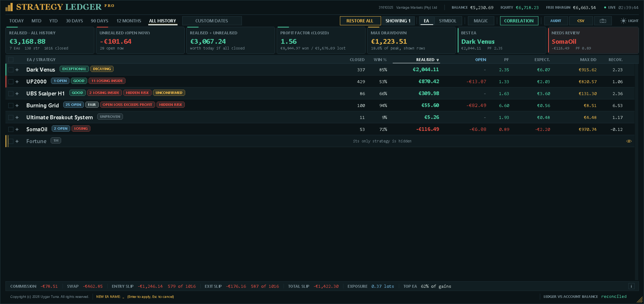Image resolution: width=644 pixels, height=304 pixels.
Task: Select the ALL HISTORY period tab
Action: point(162,21)
